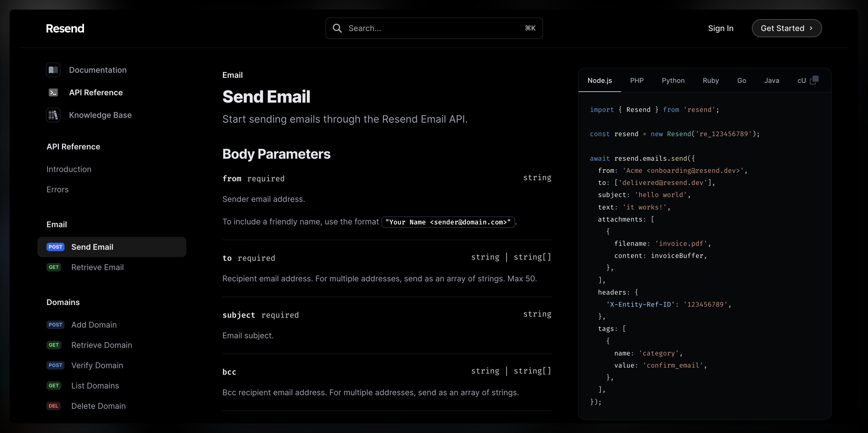Switch to the Java code tab
Image resolution: width=868 pixels, height=433 pixels.
[x=772, y=81]
